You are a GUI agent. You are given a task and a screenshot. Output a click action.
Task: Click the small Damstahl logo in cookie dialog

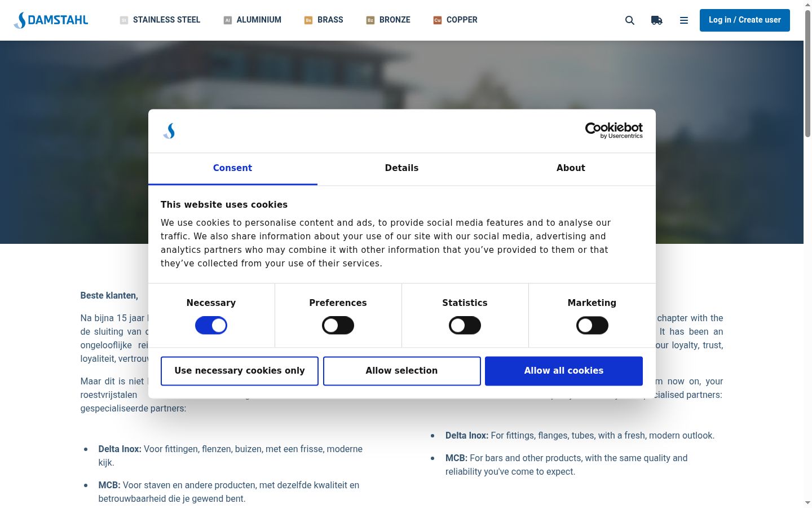click(169, 131)
